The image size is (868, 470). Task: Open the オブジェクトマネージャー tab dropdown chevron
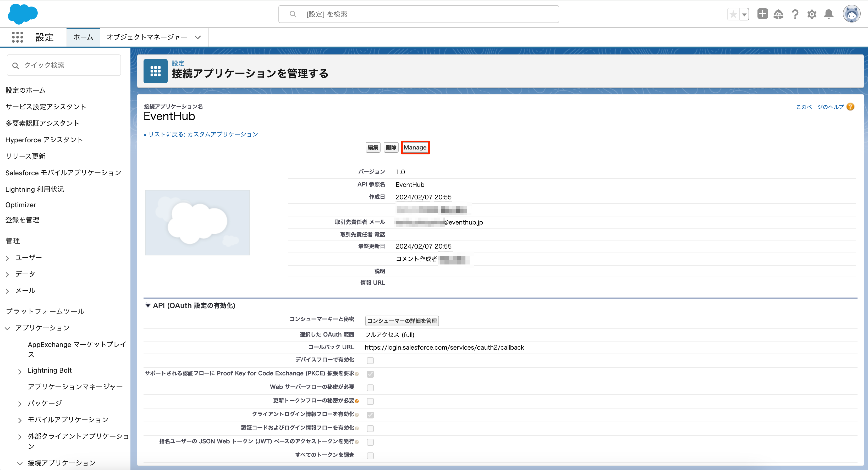click(x=198, y=37)
